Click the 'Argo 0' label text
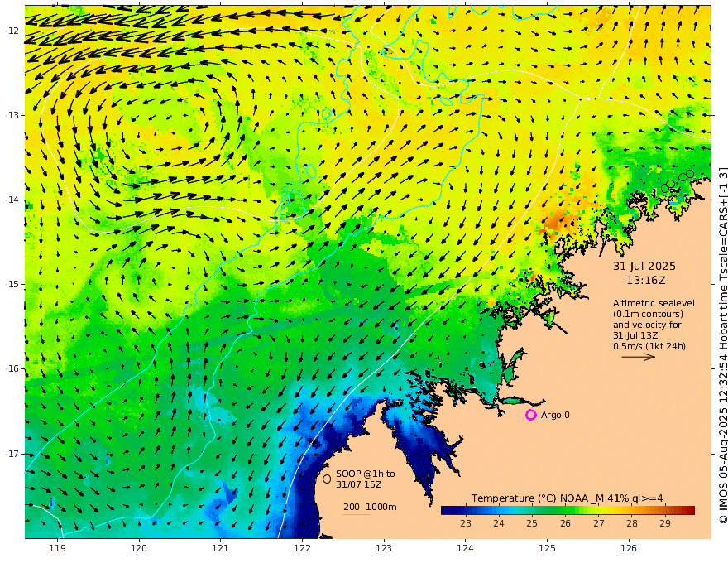The height and width of the screenshot is (563, 728). (x=555, y=415)
